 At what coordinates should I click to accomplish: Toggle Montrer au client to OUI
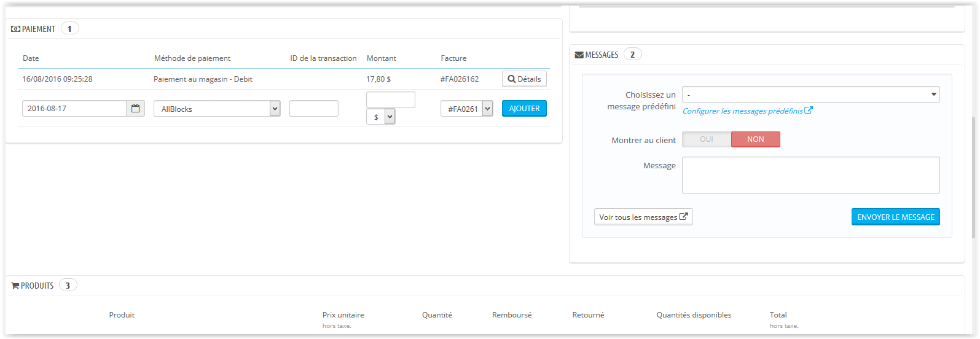707,139
